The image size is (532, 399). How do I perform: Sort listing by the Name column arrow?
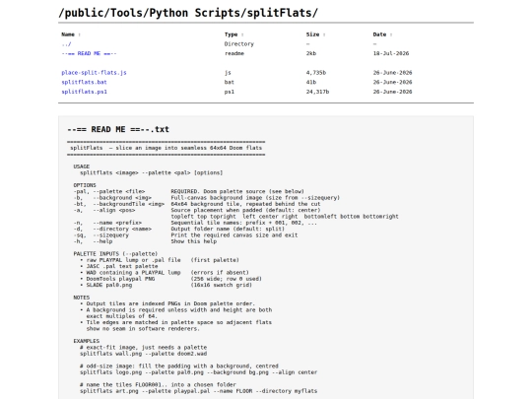pos(80,34)
